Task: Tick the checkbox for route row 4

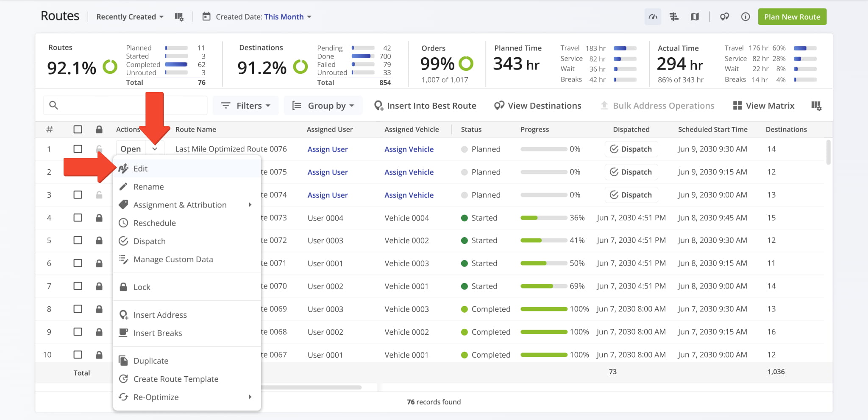Action: (x=78, y=218)
